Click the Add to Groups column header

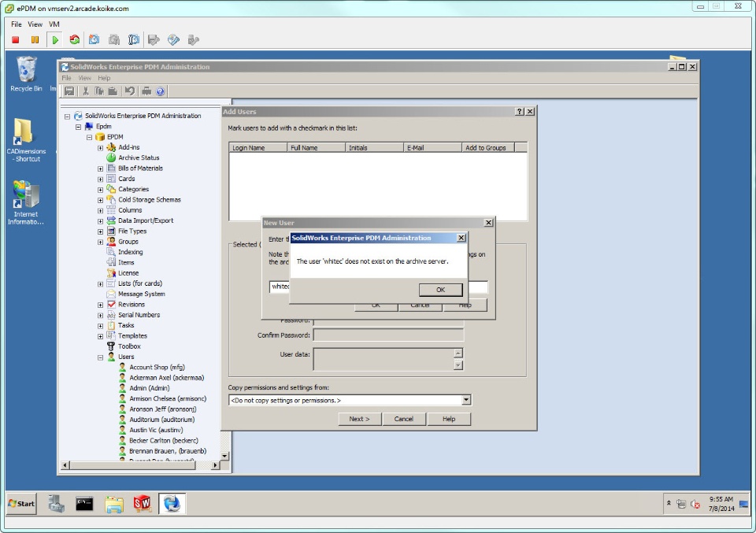[488, 147]
